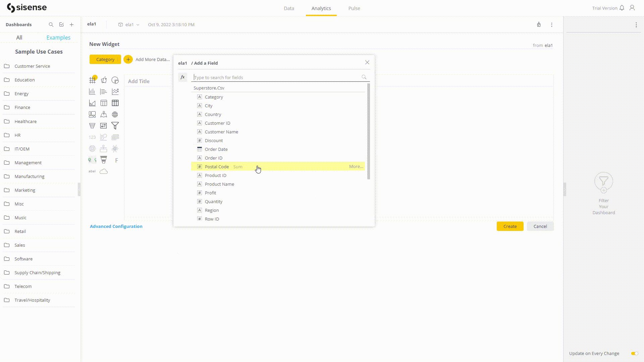The image size is (644, 362).
Task: Select the line chart widget type
Action: (115, 91)
